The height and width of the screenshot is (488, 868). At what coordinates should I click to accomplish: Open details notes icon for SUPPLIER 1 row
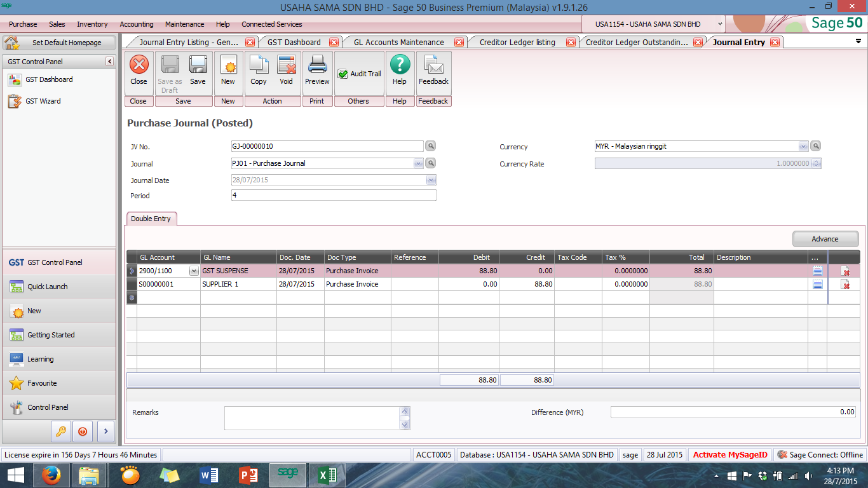tap(818, 284)
